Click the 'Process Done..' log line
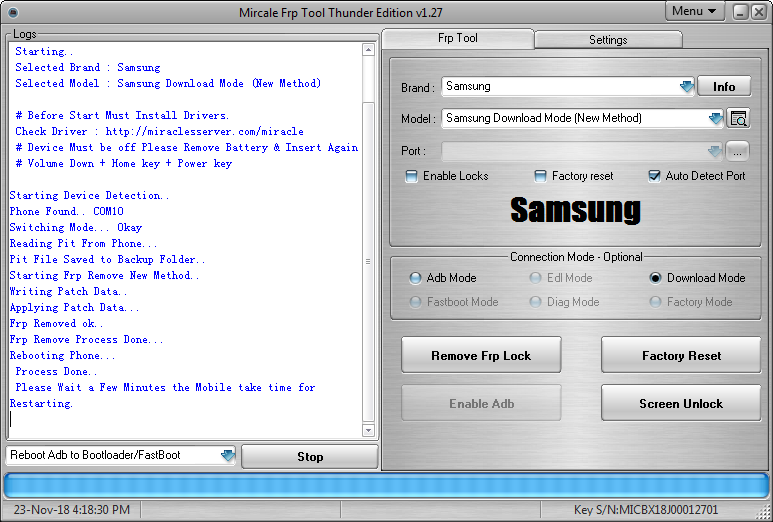The image size is (773, 522). point(56,372)
